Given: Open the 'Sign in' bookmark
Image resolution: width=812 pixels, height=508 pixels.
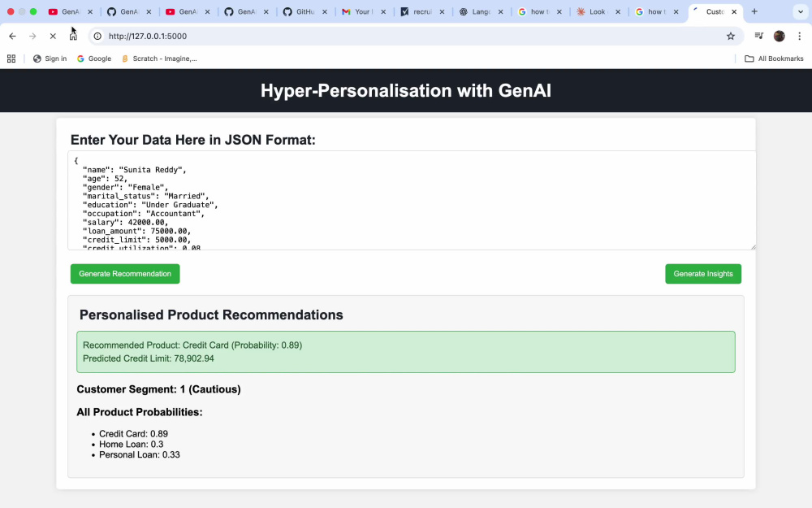Looking at the screenshot, I should click(50, 59).
